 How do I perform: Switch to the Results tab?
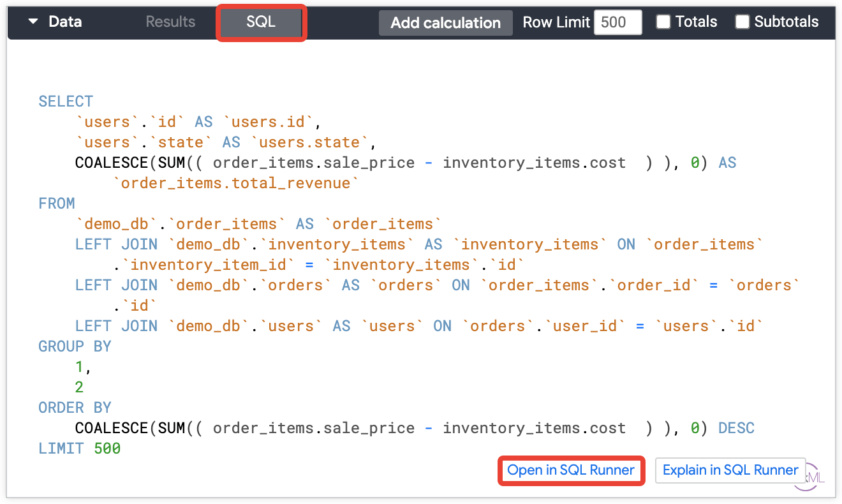click(x=169, y=21)
